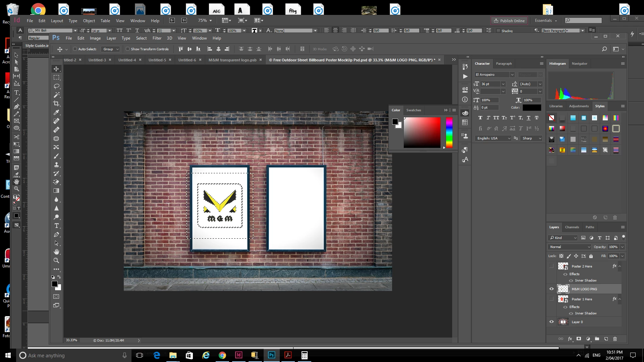Switch to M&M transparent logo.psb document
644x362 pixels.
232,60
